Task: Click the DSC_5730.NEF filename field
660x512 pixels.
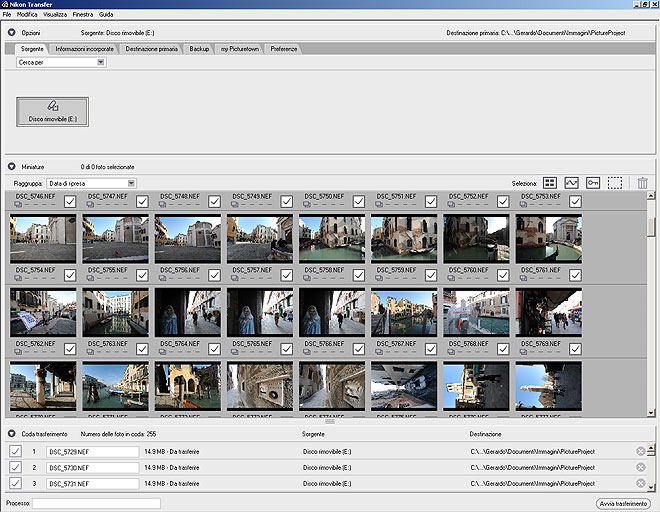Action: click(x=93, y=468)
